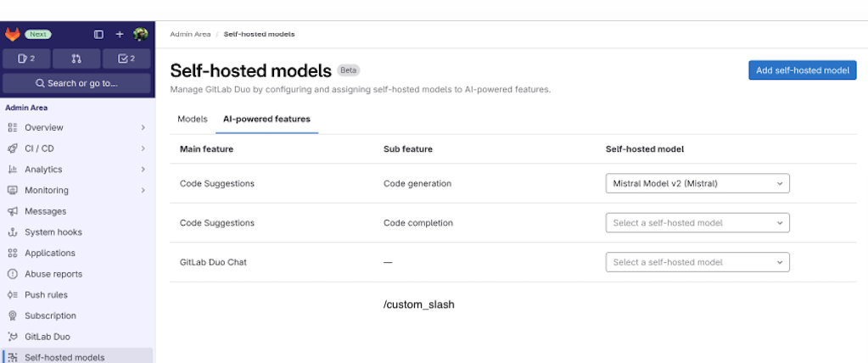Expand the CI / CD sidebar section

click(x=76, y=148)
